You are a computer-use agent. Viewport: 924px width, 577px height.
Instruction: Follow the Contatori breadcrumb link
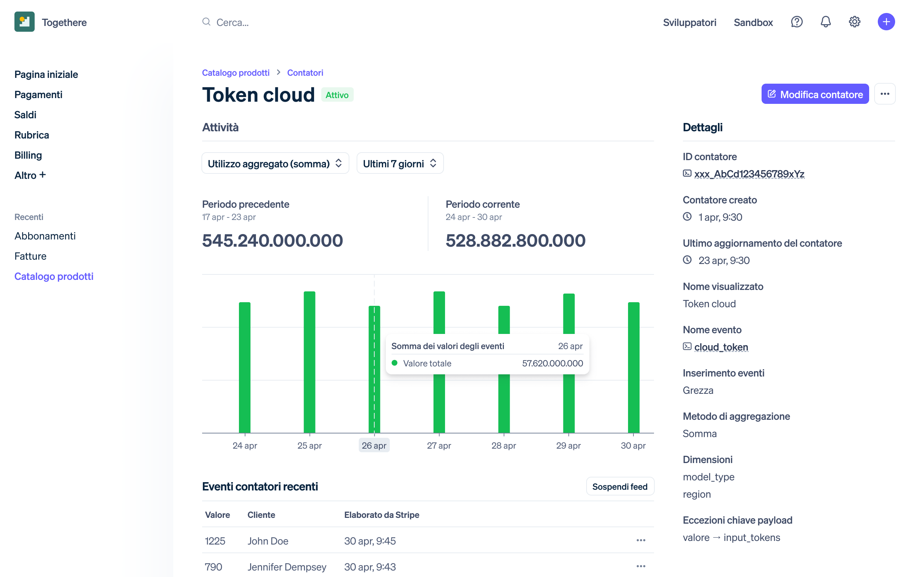(305, 72)
